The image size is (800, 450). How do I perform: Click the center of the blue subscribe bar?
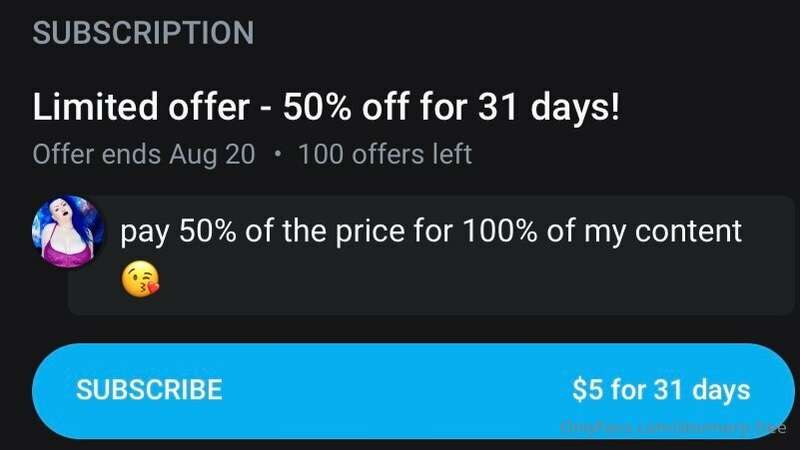413,391
